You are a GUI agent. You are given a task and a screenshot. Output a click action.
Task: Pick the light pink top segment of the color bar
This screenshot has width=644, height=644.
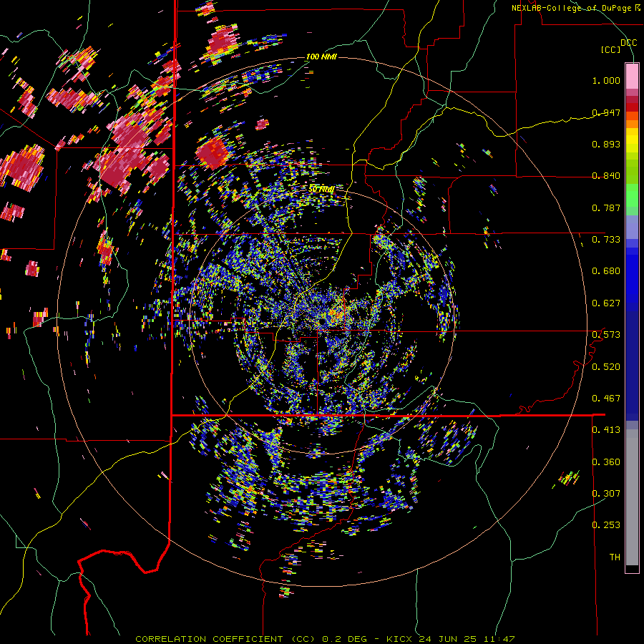[x=632, y=76]
